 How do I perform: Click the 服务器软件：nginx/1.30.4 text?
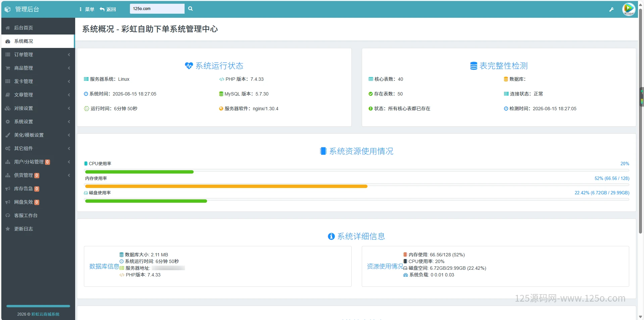251,109
